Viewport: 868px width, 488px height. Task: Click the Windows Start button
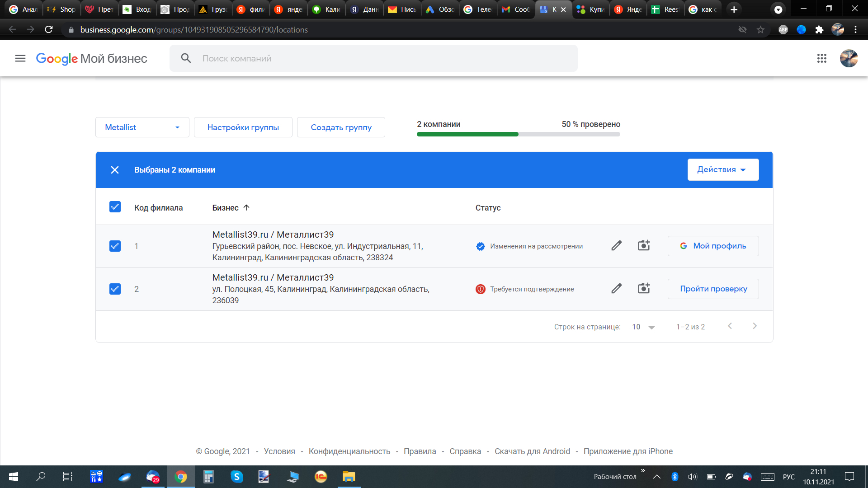[x=14, y=477]
